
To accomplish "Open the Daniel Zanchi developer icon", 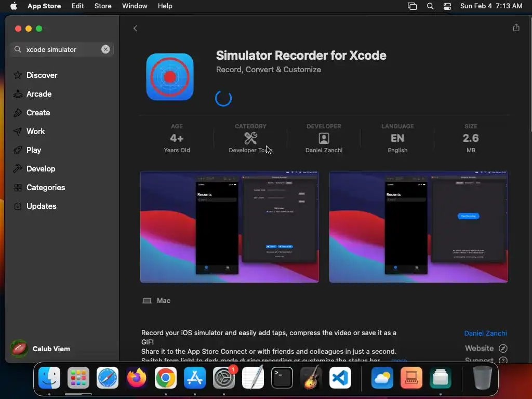I will (x=324, y=138).
